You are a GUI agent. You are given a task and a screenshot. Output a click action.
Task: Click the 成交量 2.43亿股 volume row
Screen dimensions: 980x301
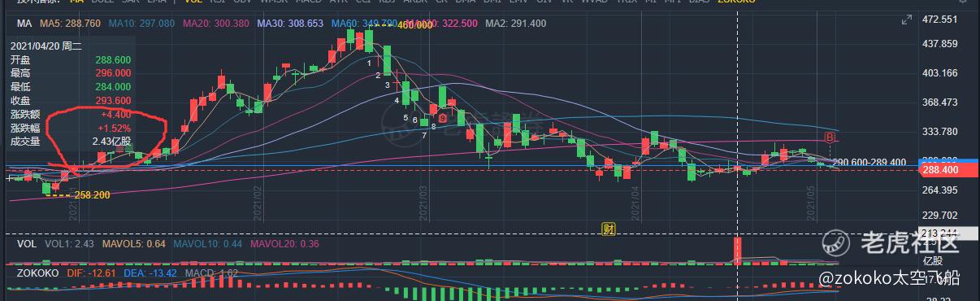70,141
